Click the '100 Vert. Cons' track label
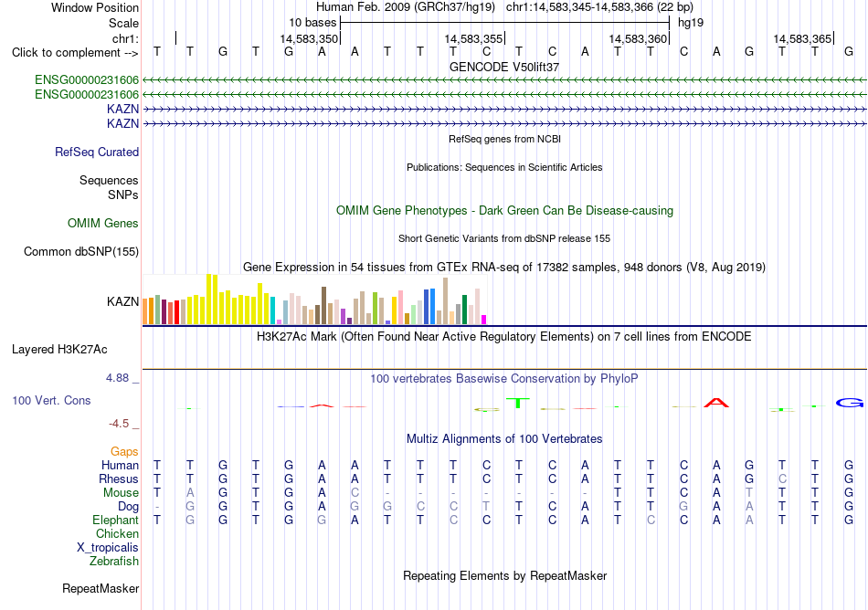The width and height of the screenshot is (868, 610). 51,400
